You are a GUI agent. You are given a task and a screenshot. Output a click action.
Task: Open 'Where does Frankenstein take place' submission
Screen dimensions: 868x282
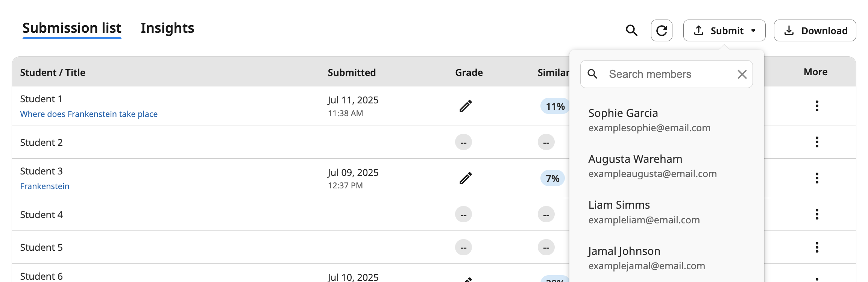pos(89,114)
